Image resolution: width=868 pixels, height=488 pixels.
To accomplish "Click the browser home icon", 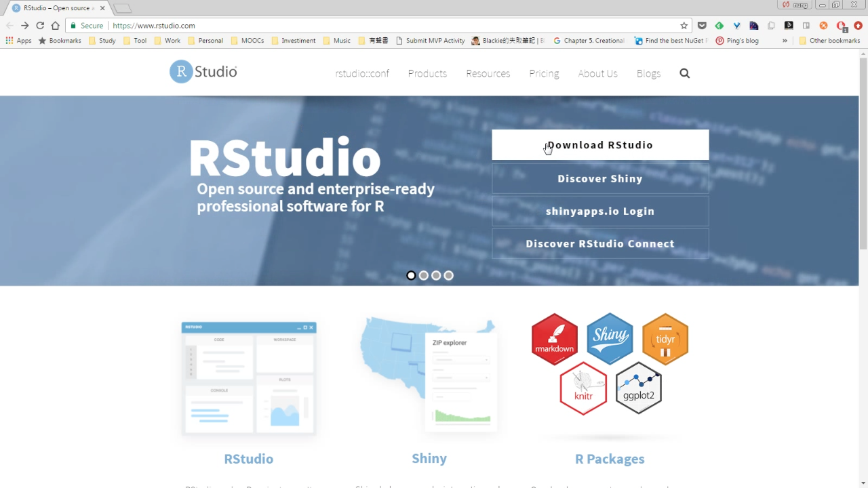I will [56, 26].
